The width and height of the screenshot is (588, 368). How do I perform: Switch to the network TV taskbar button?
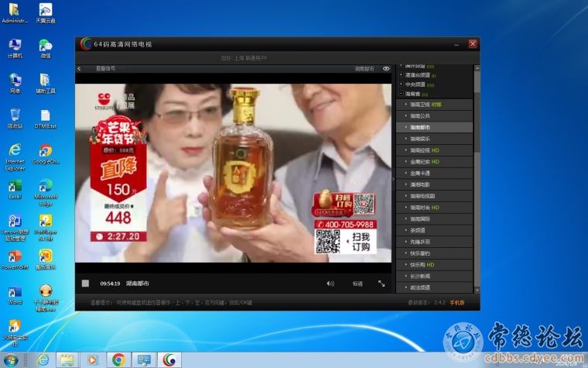coord(169,360)
